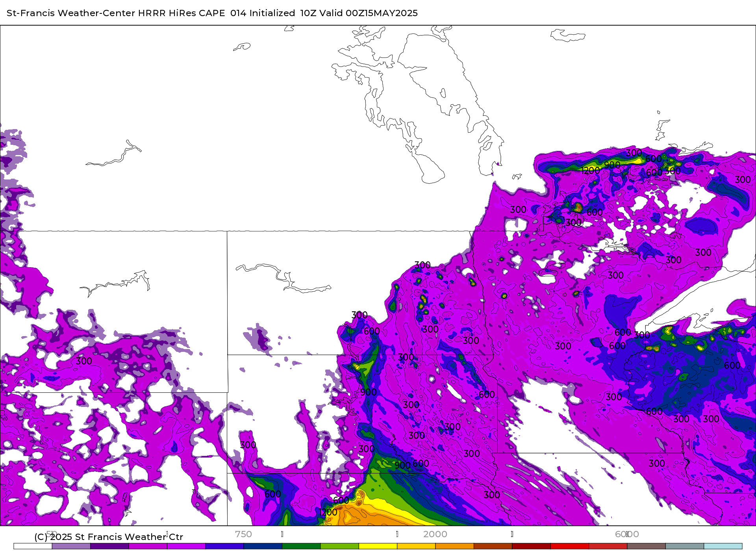756x551 pixels.
Task: Click the HRRR HiRes CAPE chart title
Action: click(212, 13)
